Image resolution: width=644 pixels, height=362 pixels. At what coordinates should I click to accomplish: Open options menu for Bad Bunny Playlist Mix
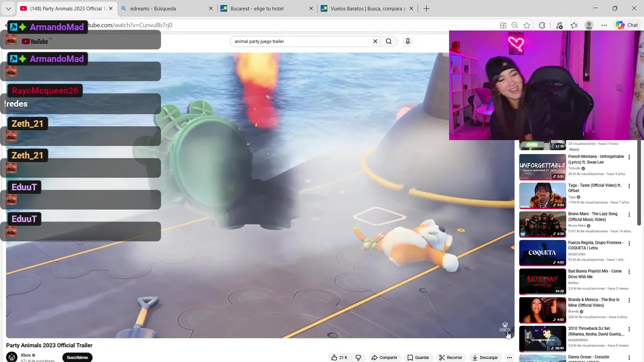point(629,272)
